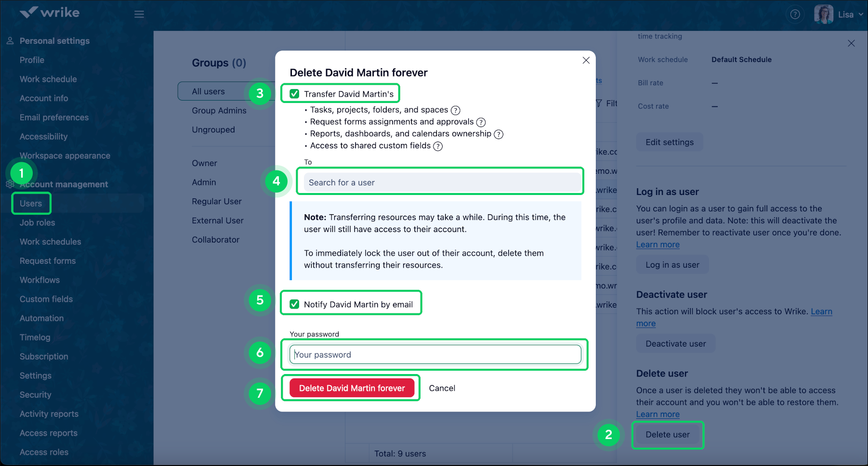The width and height of the screenshot is (868, 466).
Task: Click help icon next to Access to shared custom fields
Action: point(438,146)
